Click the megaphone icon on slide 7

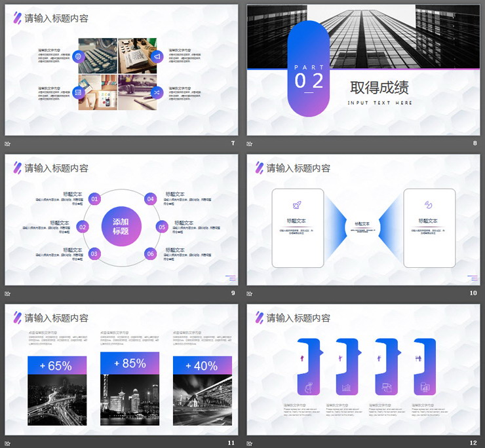pyautogui.click(x=157, y=56)
